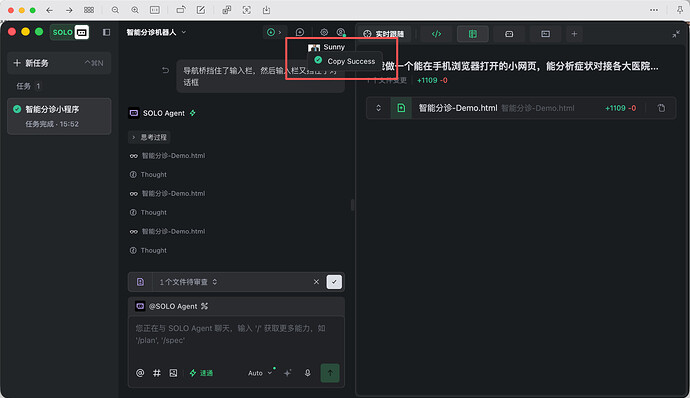Open the robot-face panel tab
Image resolution: width=690 pixels, height=398 pixels.
[509, 34]
